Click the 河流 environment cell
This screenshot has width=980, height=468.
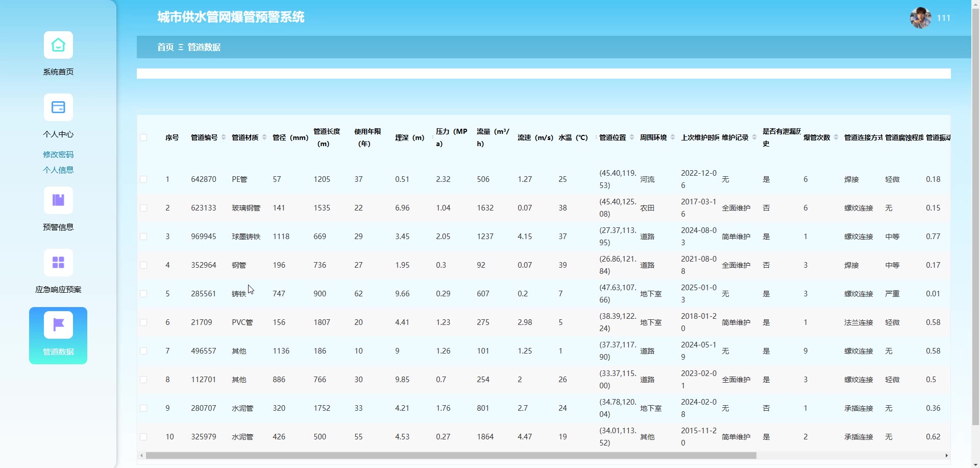pyautogui.click(x=647, y=179)
